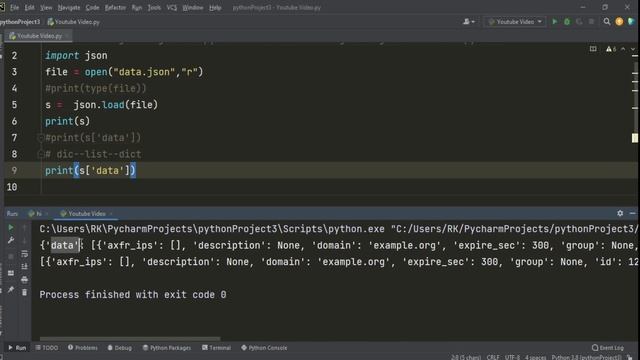The width and height of the screenshot is (640, 360).
Task: Click the horizontal scrollbar in Run console
Action: point(130,338)
